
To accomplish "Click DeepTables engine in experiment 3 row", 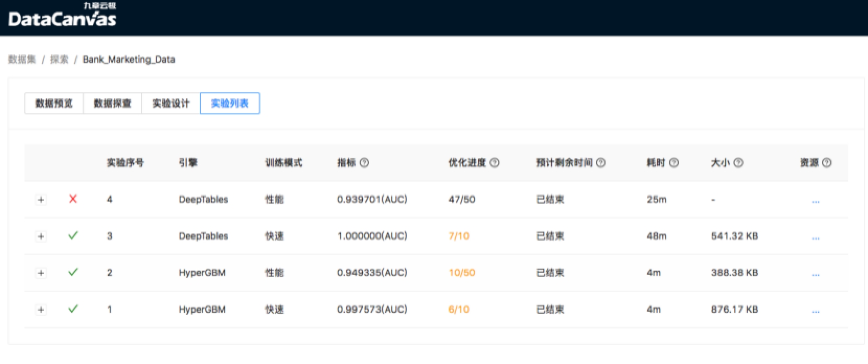I will pyautogui.click(x=203, y=236).
